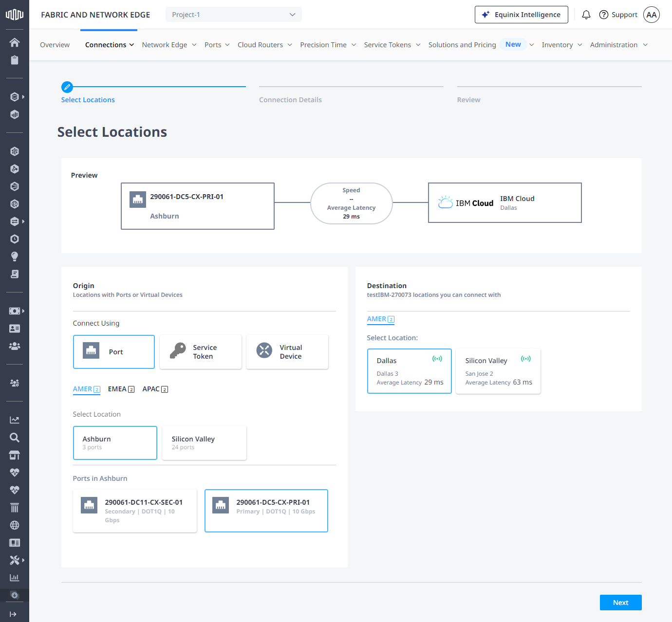Expand the Service Tokens menu
This screenshot has width=672, height=622.
[392, 45]
